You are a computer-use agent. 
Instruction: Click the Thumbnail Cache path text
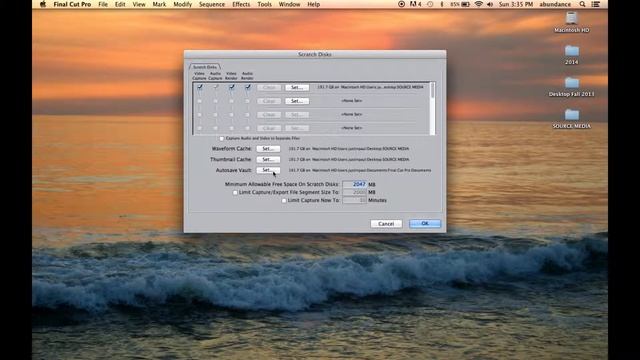pyautogui.click(x=349, y=160)
